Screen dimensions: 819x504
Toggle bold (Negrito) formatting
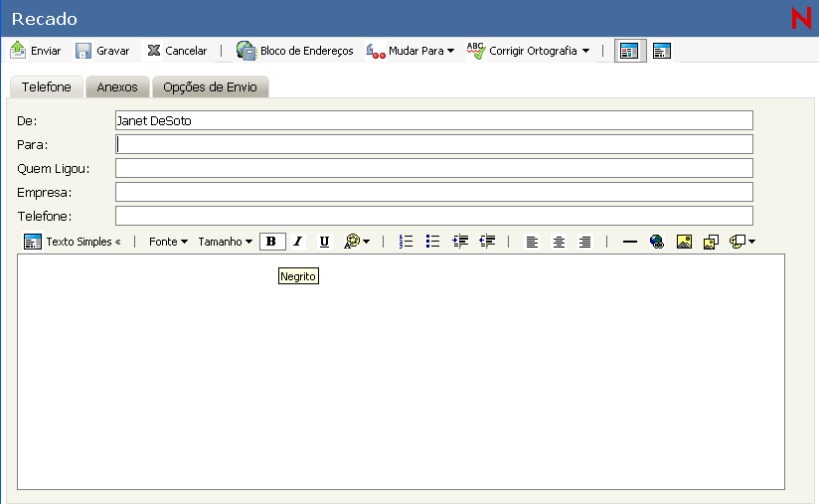click(x=271, y=242)
